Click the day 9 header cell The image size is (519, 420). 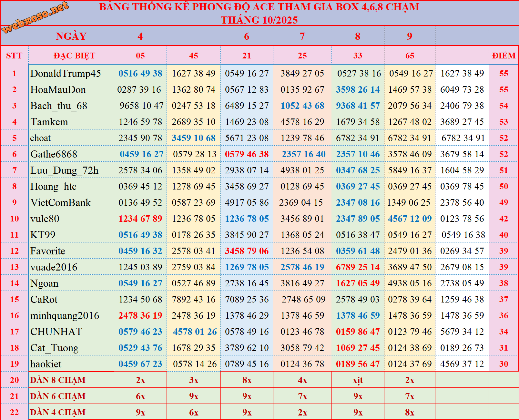[409, 36]
